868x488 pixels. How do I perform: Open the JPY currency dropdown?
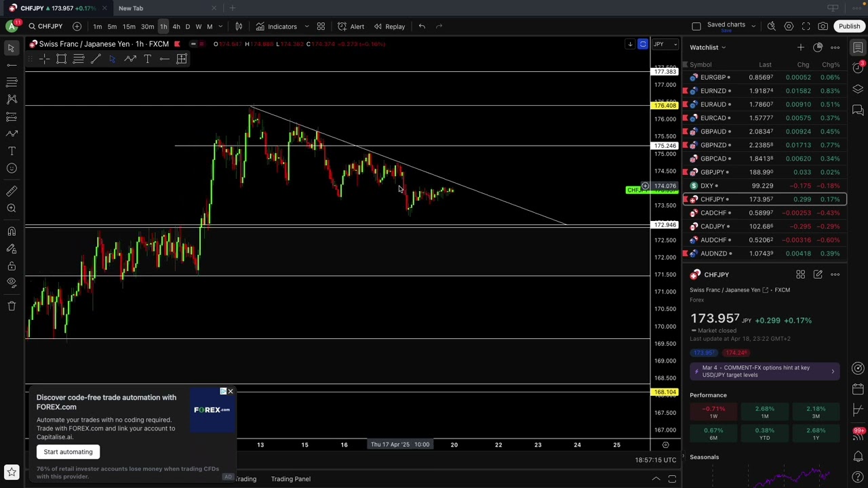664,44
